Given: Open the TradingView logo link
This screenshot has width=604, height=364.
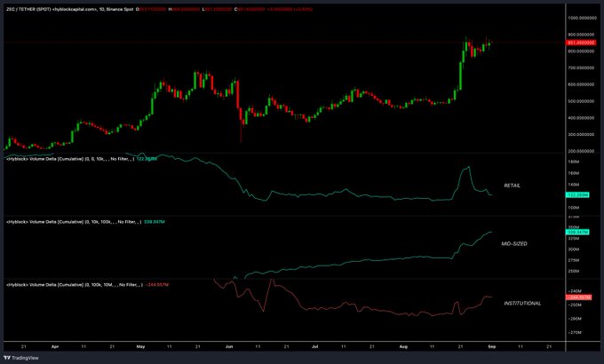Looking at the screenshot, I should pos(21,358).
